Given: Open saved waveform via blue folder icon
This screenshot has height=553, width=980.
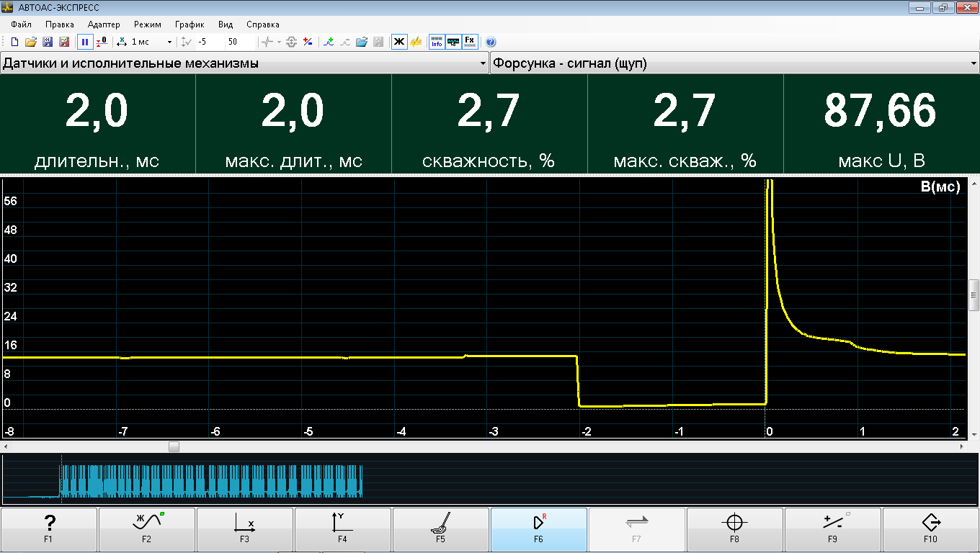Looking at the screenshot, I should pyautogui.click(x=362, y=42).
